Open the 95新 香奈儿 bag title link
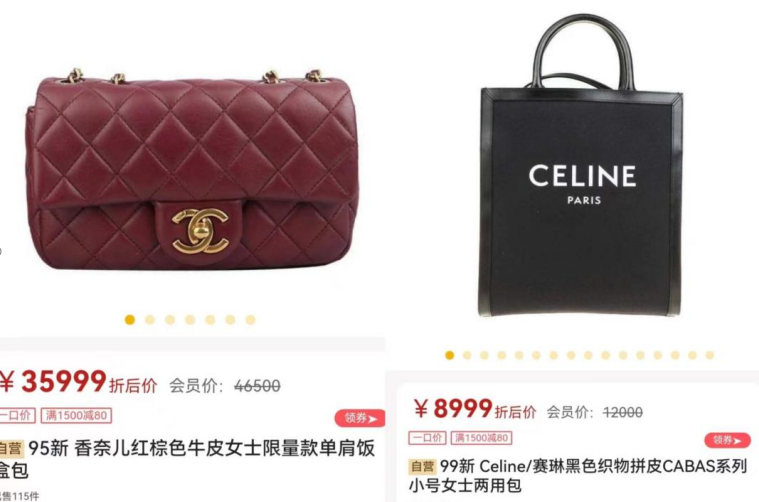759x502 pixels. 187,459
